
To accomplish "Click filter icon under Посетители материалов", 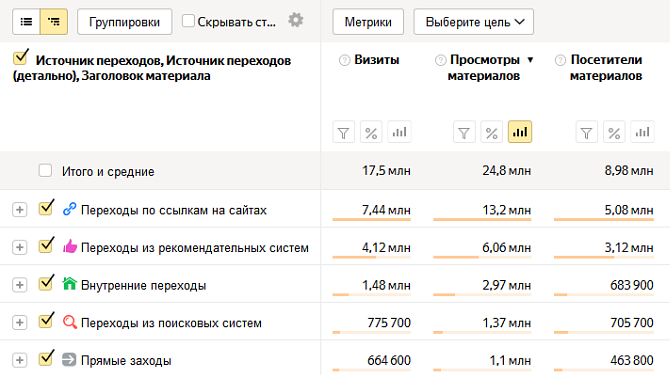I will pyautogui.click(x=587, y=132).
